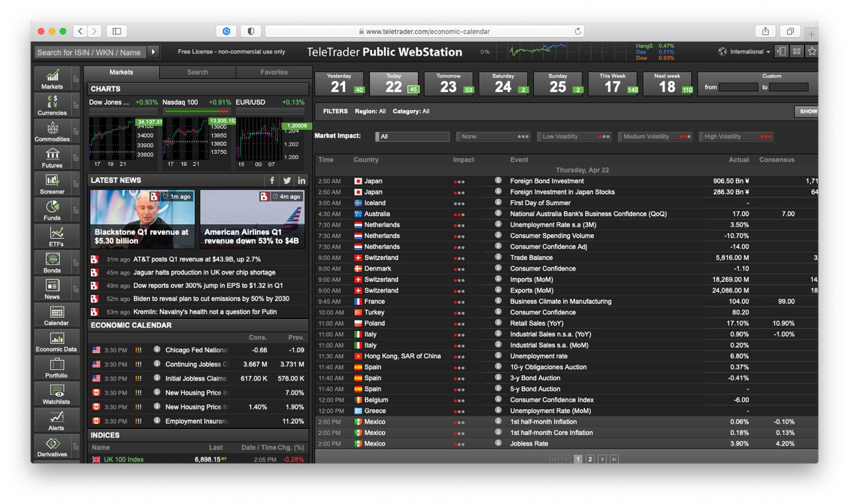Open the Commodities sidebar icon
Screen dimensions: 849x504
pyautogui.click(x=52, y=131)
